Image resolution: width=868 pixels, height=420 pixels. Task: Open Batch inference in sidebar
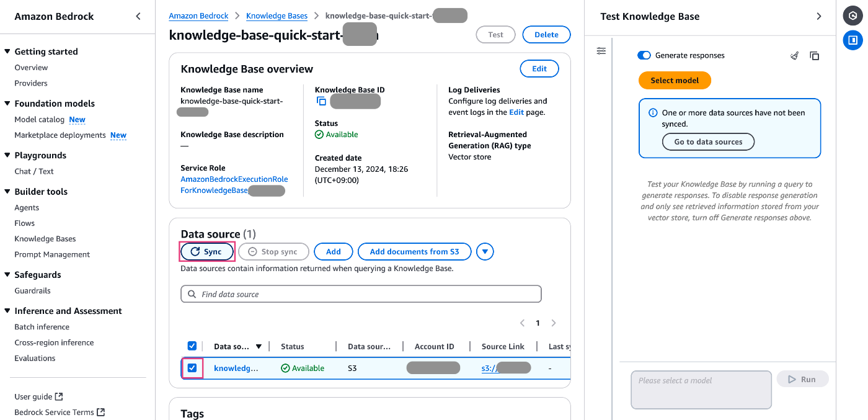coord(42,327)
